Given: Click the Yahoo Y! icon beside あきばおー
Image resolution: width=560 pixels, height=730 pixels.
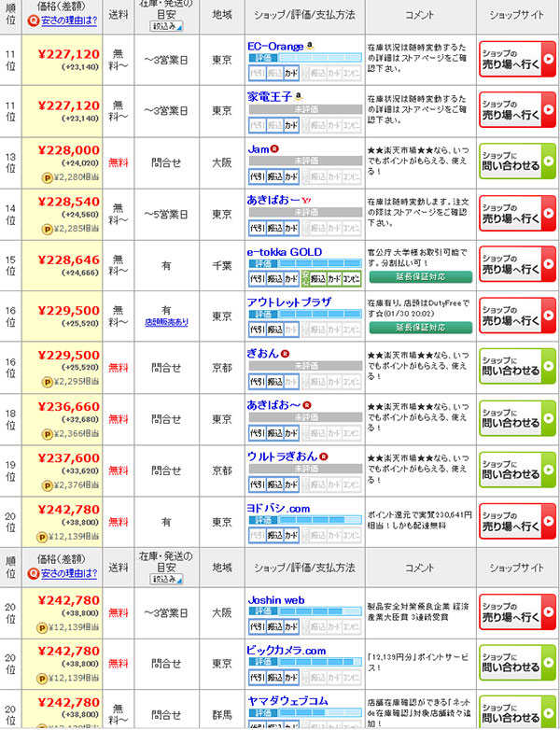Looking at the screenshot, I should point(306,201).
